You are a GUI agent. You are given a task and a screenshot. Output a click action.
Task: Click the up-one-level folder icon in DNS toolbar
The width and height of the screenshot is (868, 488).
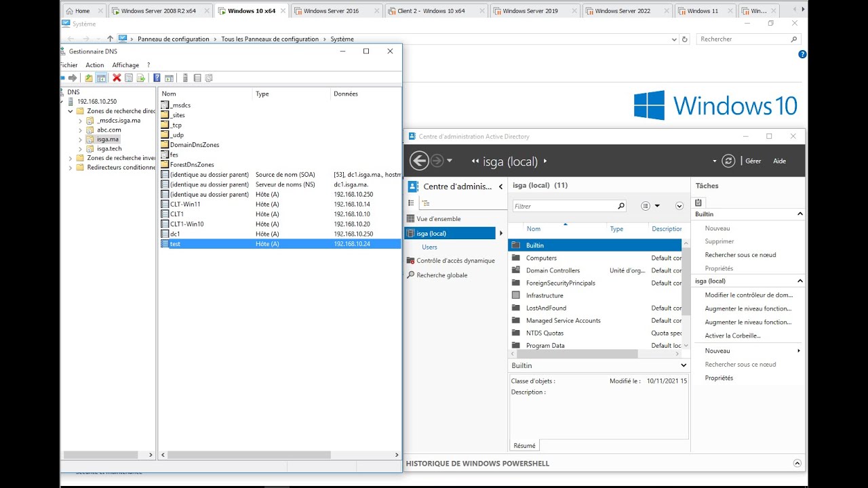coord(89,78)
